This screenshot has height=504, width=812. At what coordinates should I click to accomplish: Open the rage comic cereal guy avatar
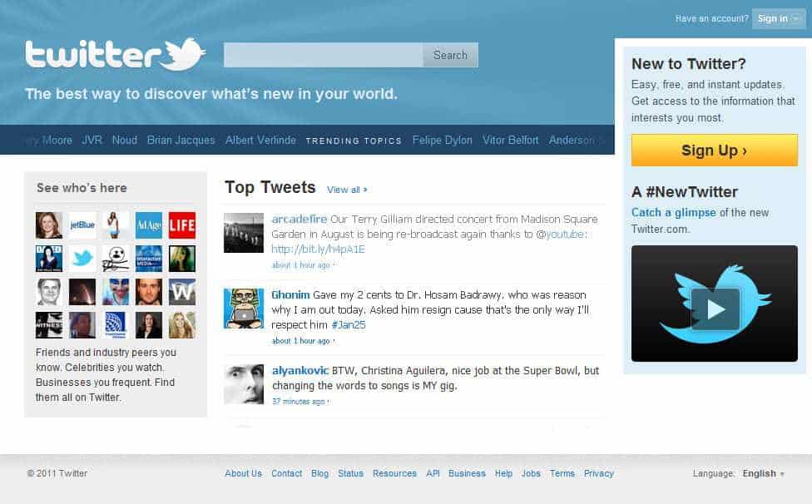[x=116, y=258]
